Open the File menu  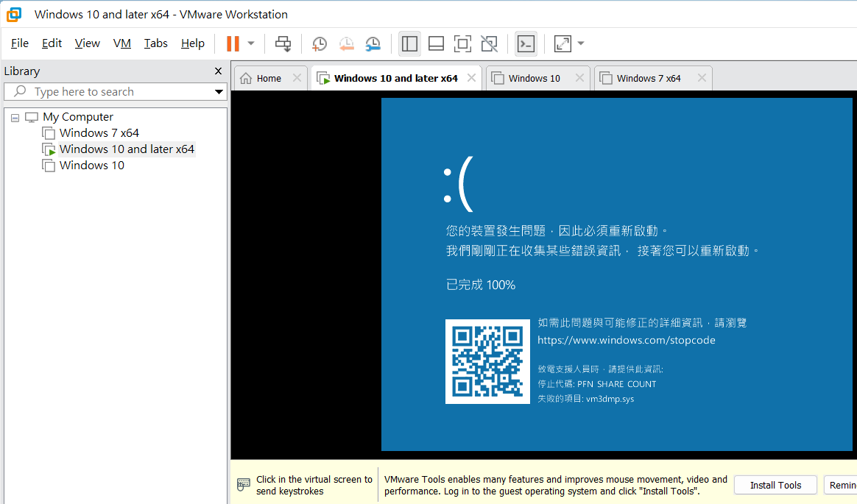[20, 43]
